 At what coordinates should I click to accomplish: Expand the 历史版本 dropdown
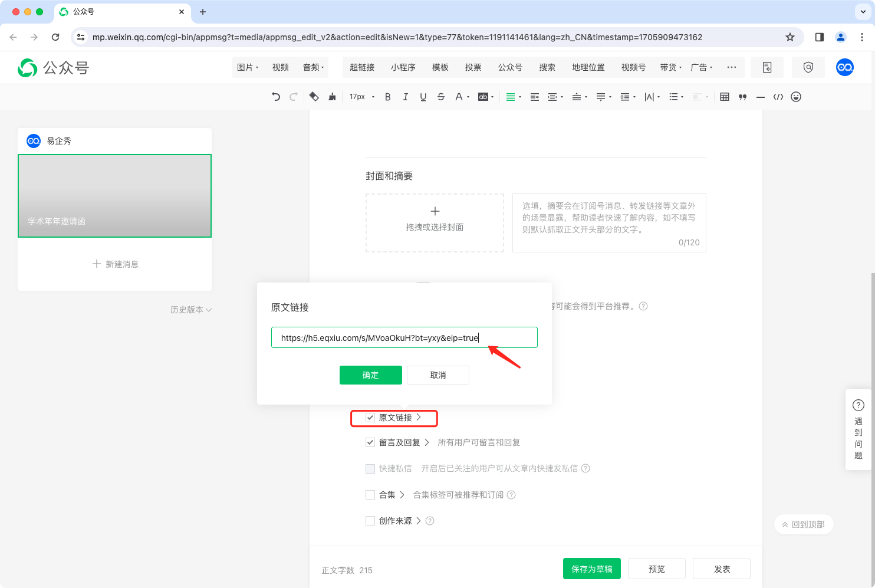click(x=190, y=310)
